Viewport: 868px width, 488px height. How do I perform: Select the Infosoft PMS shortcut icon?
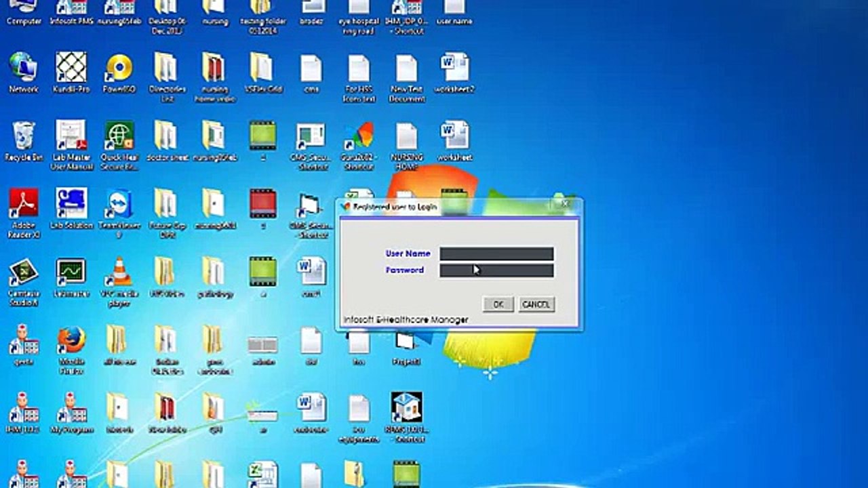(71, 12)
